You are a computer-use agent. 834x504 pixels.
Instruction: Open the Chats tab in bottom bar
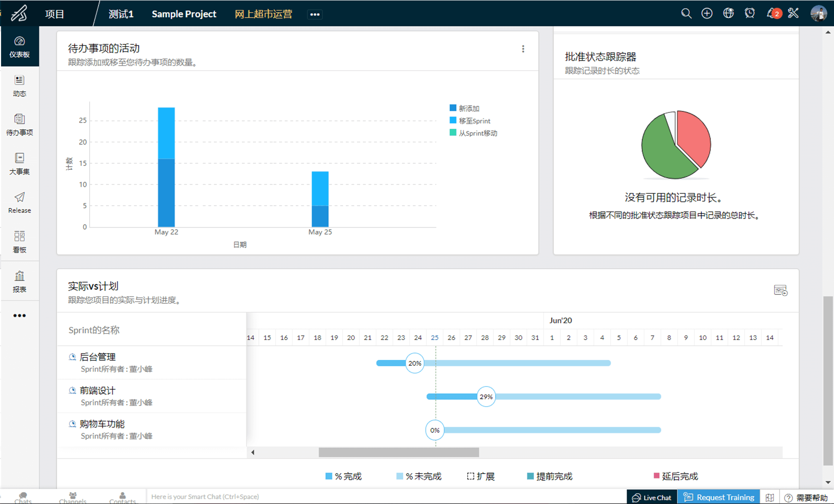pyautogui.click(x=23, y=497)
